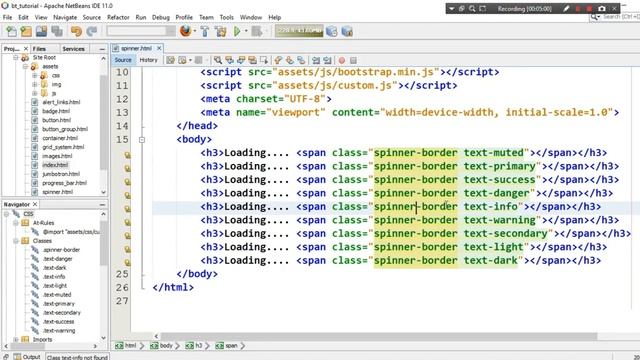Open the File menu
The width and height of the screenshot is (640, 360).
(x=7, y=17)
